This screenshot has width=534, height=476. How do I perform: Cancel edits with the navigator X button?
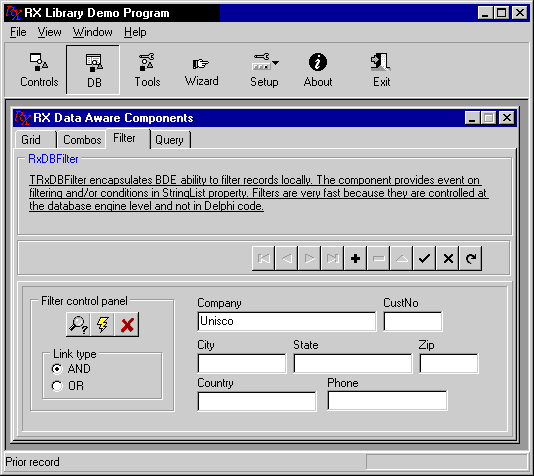(x=448, y=258)
